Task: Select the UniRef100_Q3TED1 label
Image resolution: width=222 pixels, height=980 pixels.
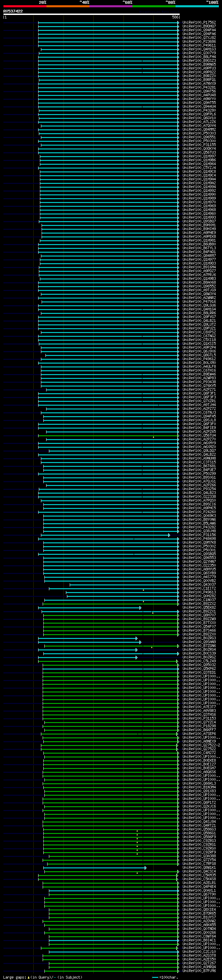Action: pyautogui.click(x=199, y=672)
